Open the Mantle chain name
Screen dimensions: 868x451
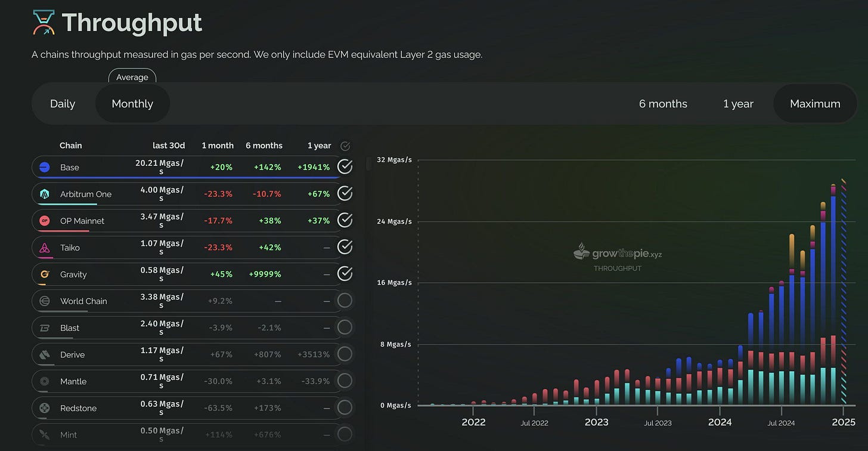[73, 381]
